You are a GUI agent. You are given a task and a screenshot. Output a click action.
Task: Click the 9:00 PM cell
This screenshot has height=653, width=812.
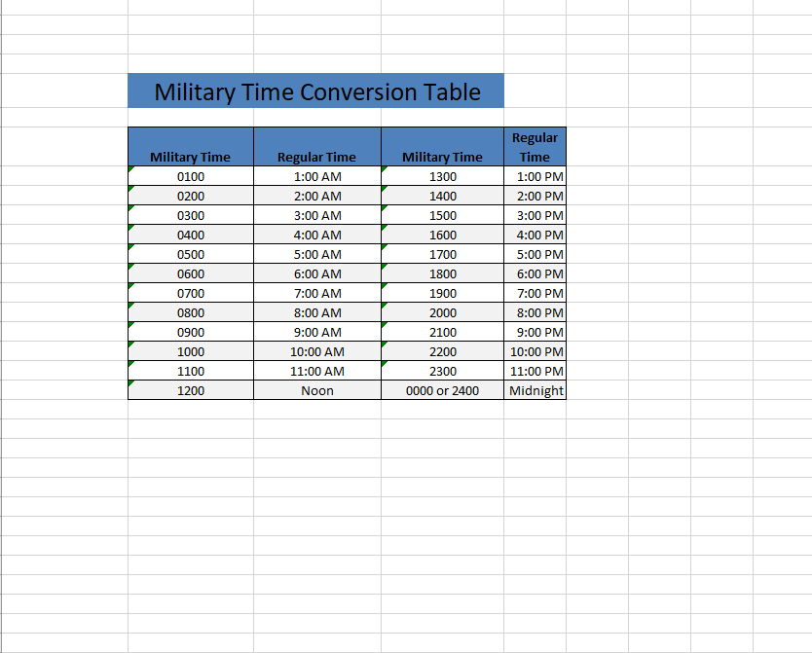[535, 332]
